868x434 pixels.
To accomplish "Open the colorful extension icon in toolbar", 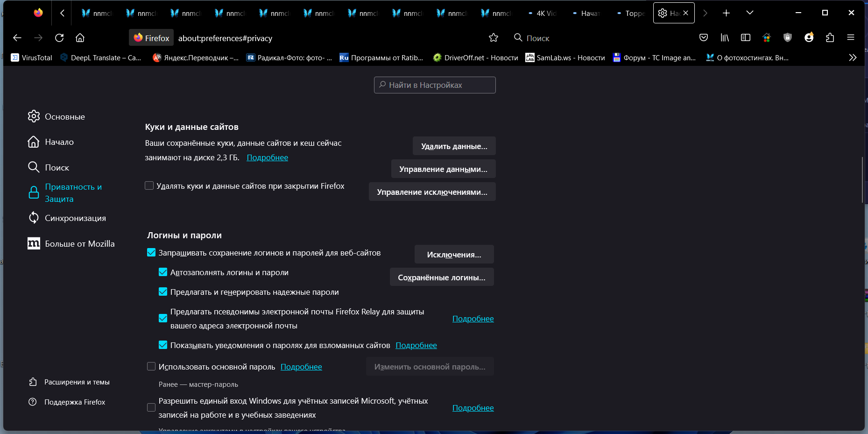I will [x=767, y=38].
